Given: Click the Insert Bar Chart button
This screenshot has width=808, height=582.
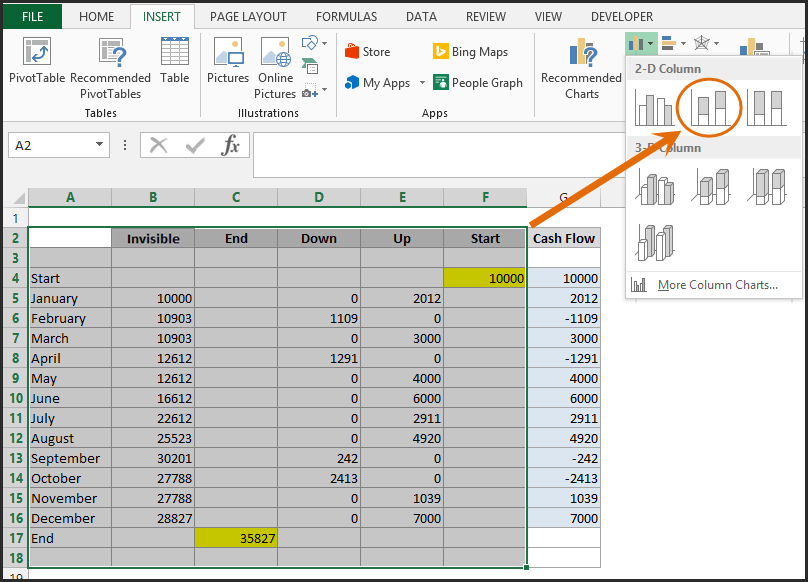Looking at the screenshot, I should 668,43.
